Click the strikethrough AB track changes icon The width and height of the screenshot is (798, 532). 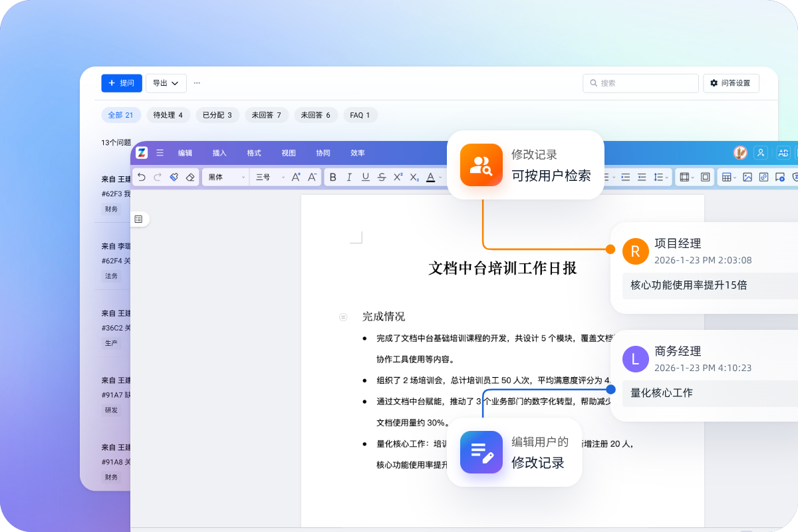point(783,153)
